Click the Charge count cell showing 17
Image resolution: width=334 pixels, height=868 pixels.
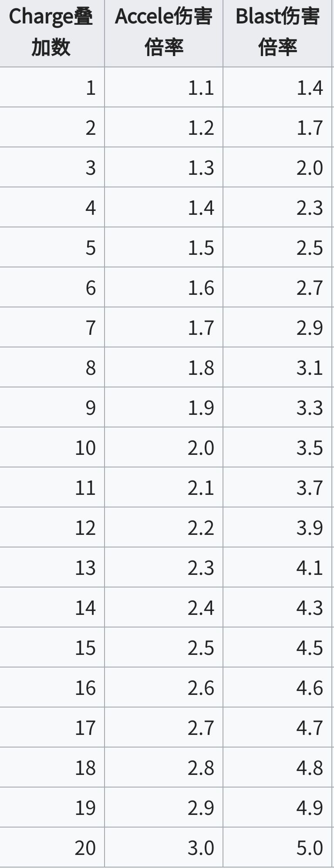(x=85, y=728)
